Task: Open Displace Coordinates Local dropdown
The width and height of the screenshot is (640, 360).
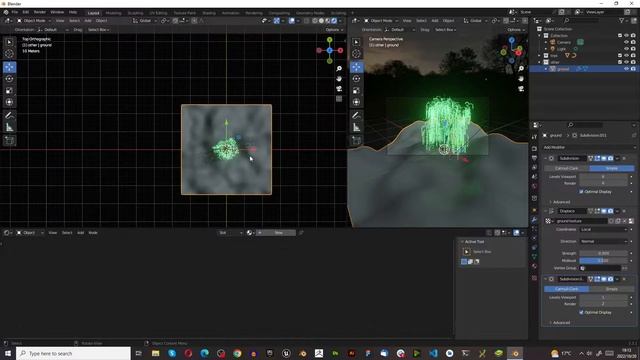Action: [x=604, y=229]
